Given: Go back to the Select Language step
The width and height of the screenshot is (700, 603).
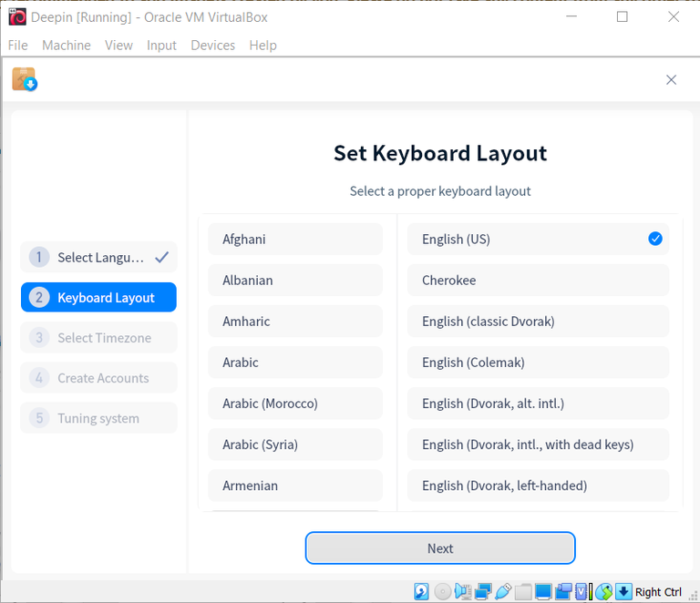Looking at the screenshot, I should coord(98,258).
